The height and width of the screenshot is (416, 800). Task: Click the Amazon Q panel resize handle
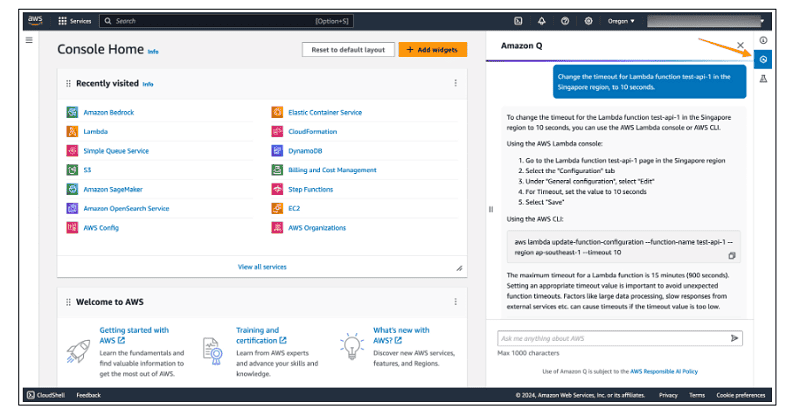(491, 209)
